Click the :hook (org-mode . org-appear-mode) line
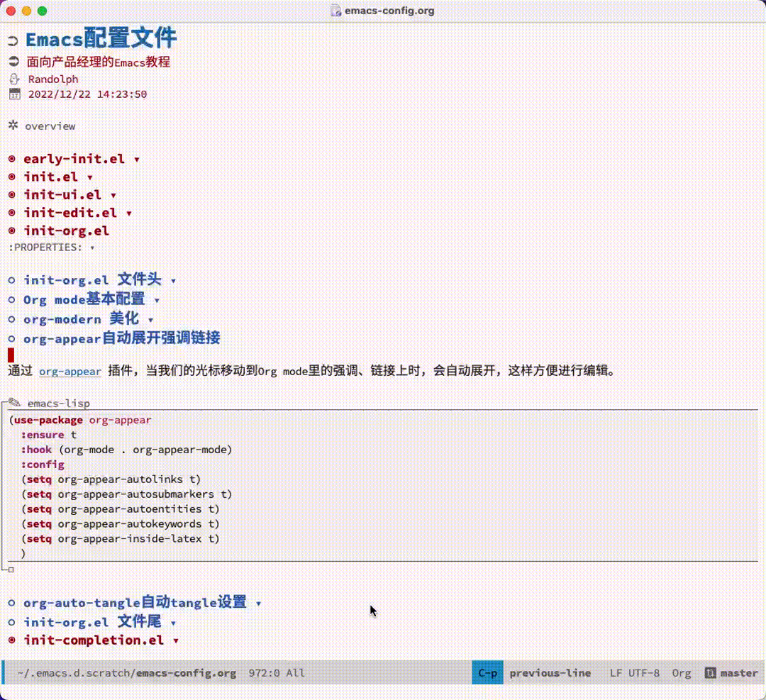Image resolution: width=766 pixels, height=700 pixels. click(x=126, y=450)
